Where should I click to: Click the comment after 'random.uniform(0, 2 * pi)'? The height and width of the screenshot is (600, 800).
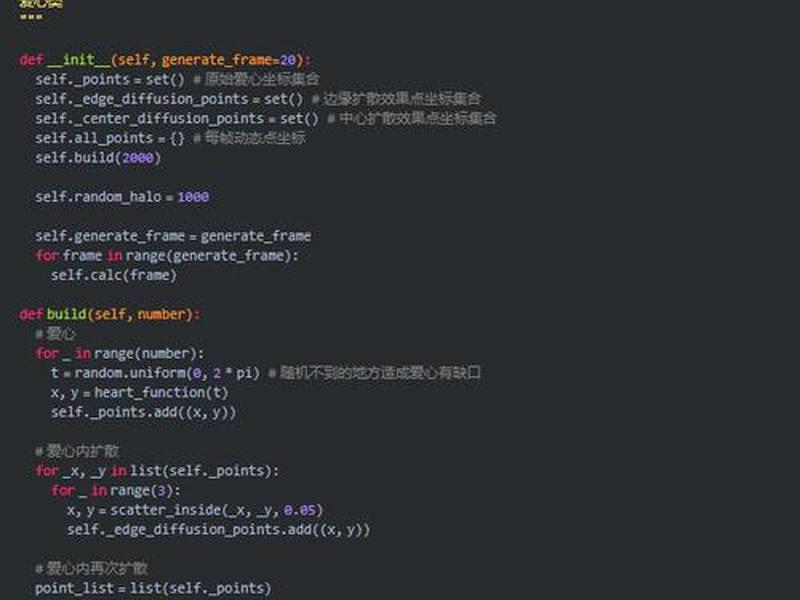tap(374, 373)
